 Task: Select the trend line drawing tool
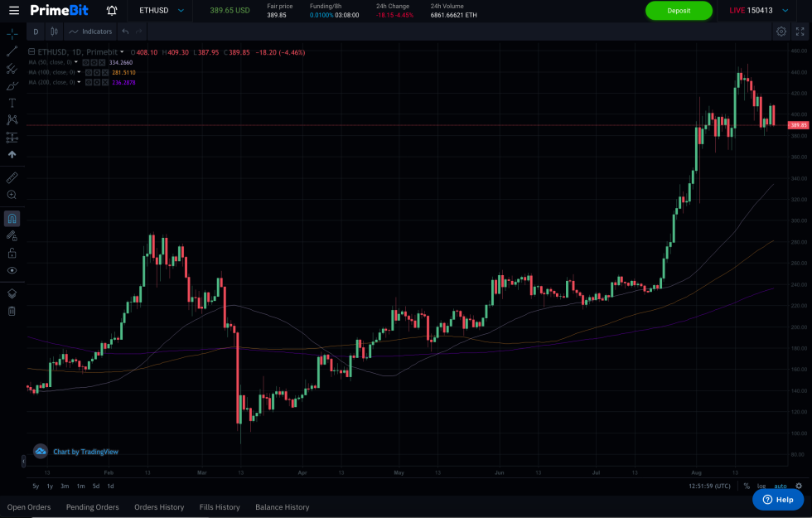point(12,51)
